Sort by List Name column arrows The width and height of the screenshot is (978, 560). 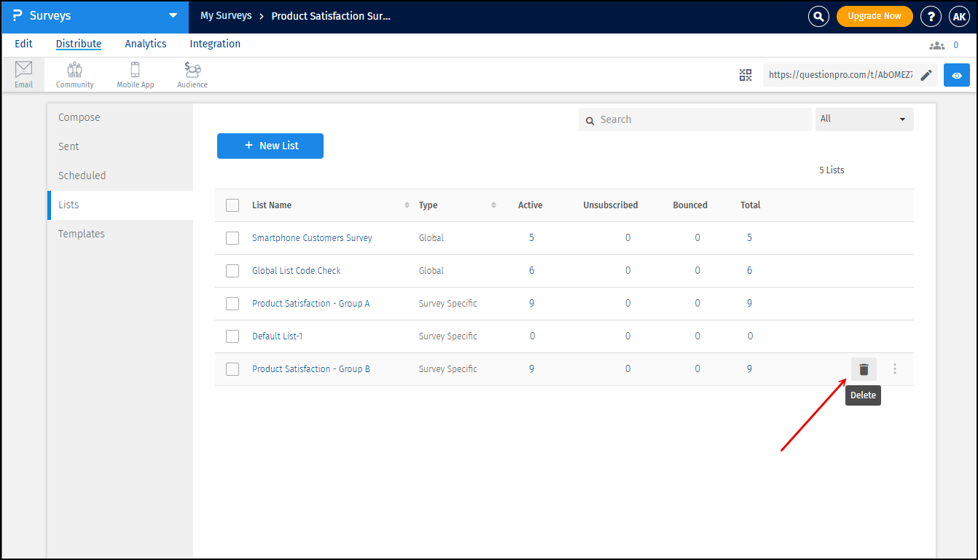point(407,205)
